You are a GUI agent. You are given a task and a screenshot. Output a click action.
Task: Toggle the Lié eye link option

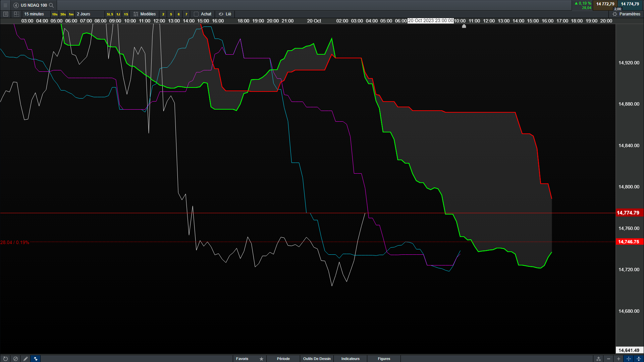(x=225, y=14)
